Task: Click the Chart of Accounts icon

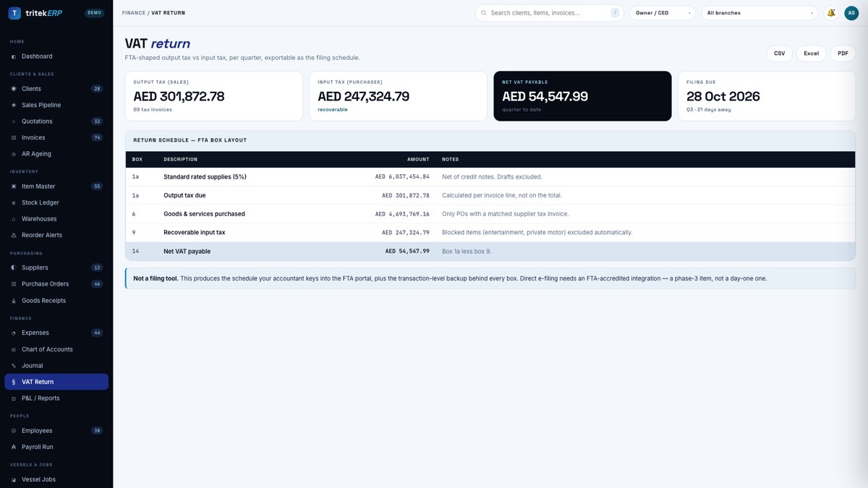Action: 14,349
